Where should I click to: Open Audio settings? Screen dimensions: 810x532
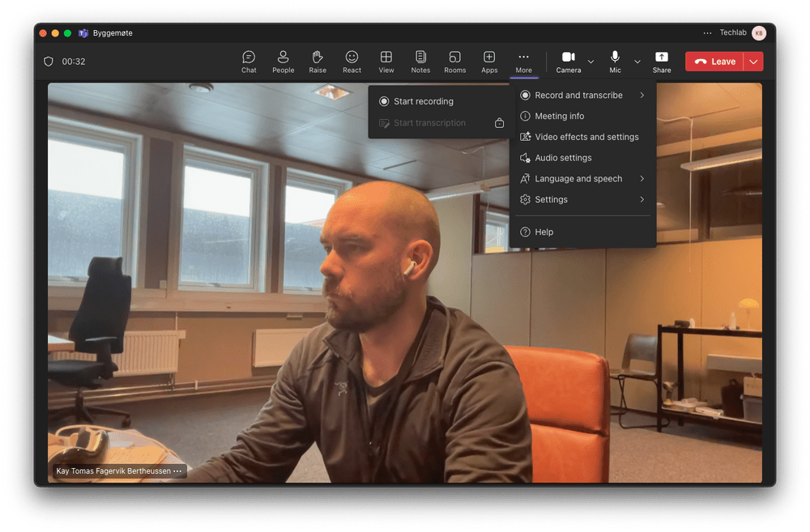pos(582,158)
